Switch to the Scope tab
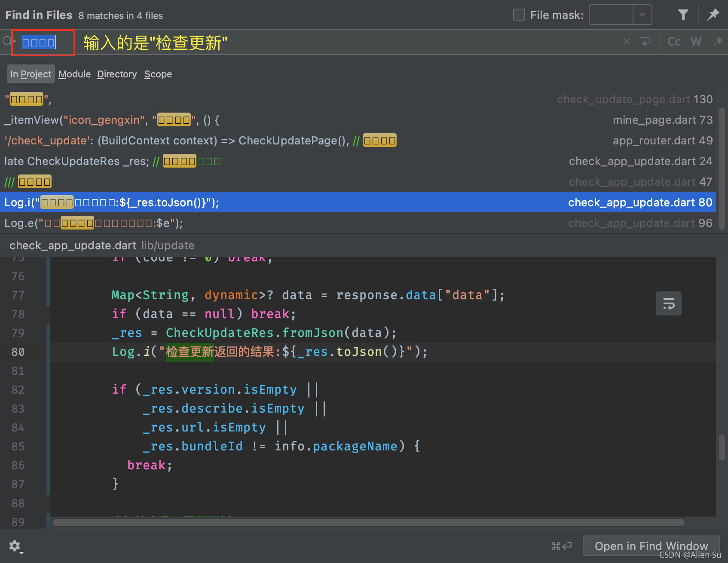 pyautogui.click(x=158, y=74)
